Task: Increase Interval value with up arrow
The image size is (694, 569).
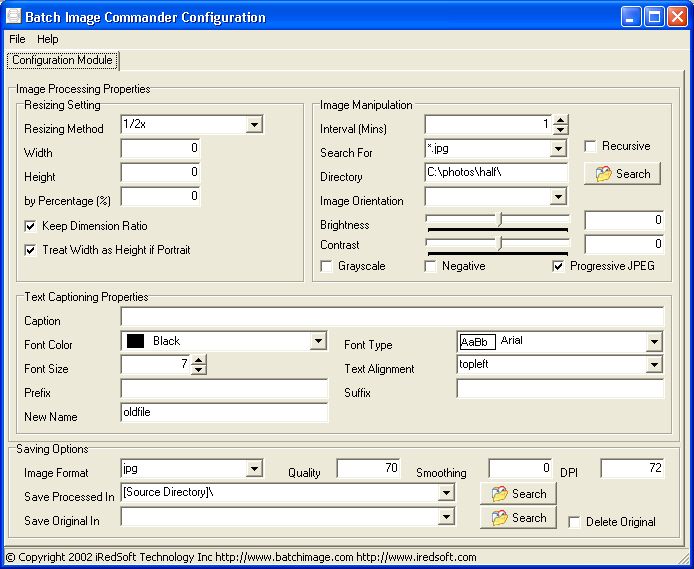Action: click(561, 120)
